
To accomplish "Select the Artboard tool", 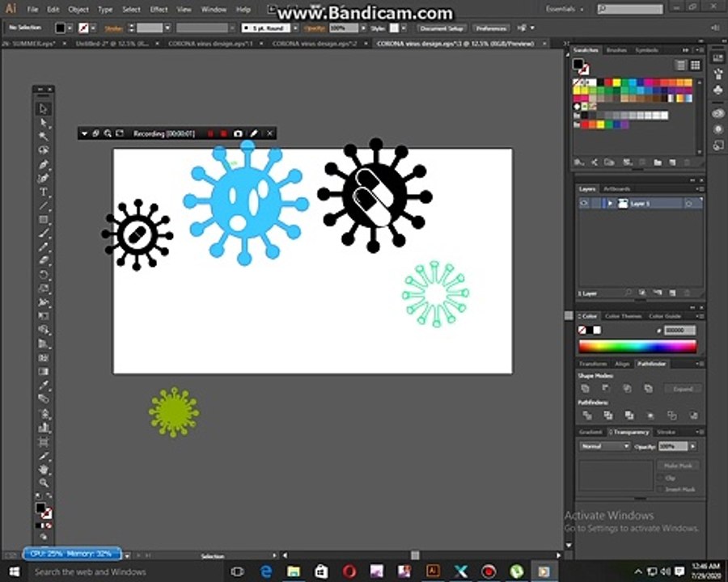I will point(43,441).
